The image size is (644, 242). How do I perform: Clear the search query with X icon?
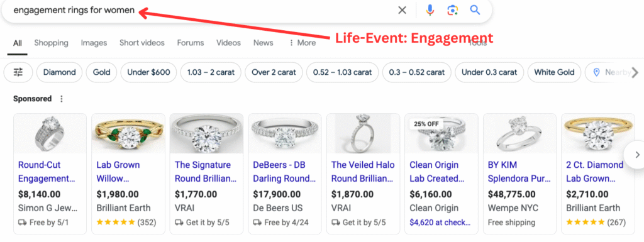point(402,10)
